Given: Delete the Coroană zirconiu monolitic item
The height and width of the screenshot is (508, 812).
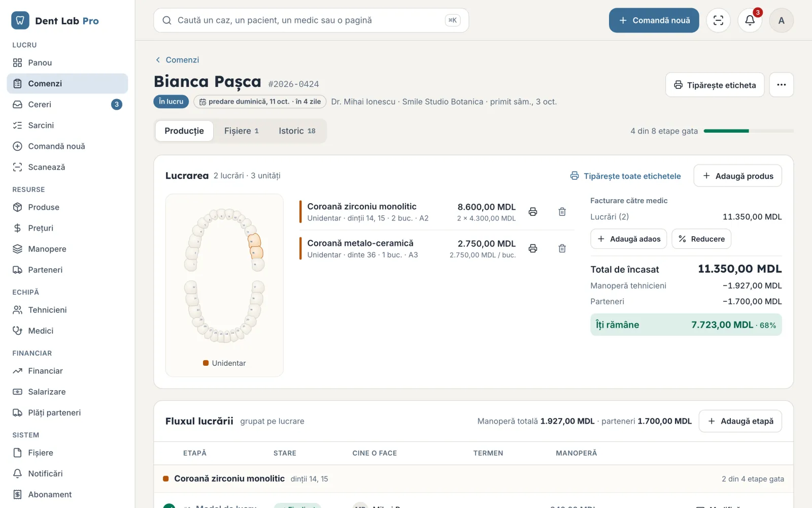Looking at the screenshot, I should point(562,212).
